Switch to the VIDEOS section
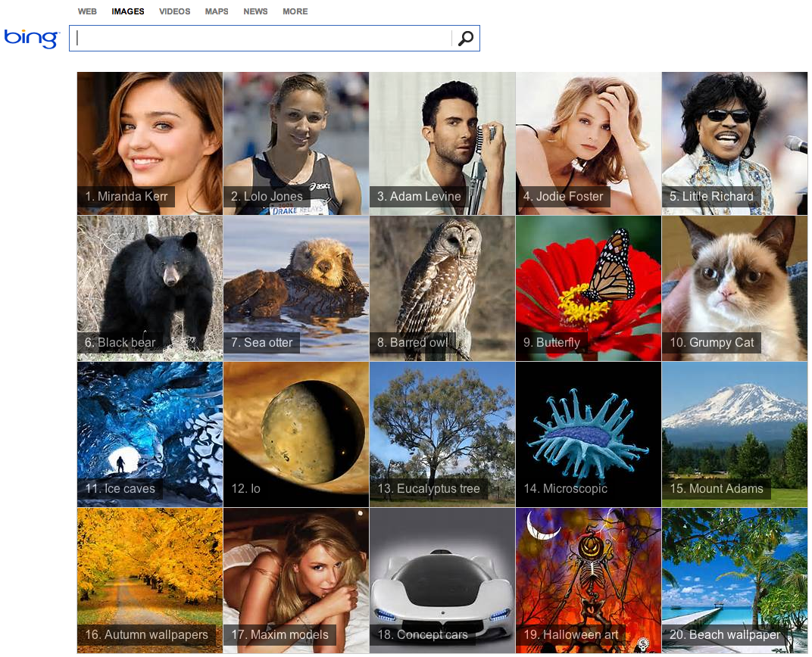812x657 pixels. pyautogui.click(x=174, y=11)
